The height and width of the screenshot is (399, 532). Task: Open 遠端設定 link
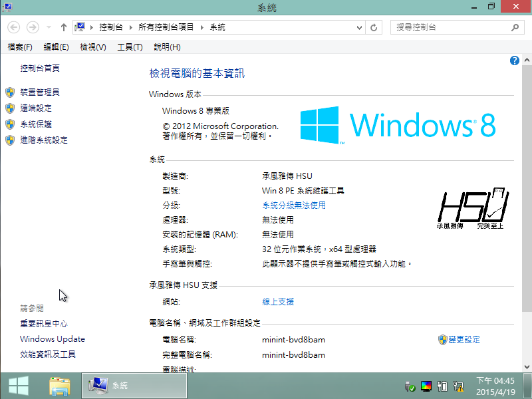point(36,108)
